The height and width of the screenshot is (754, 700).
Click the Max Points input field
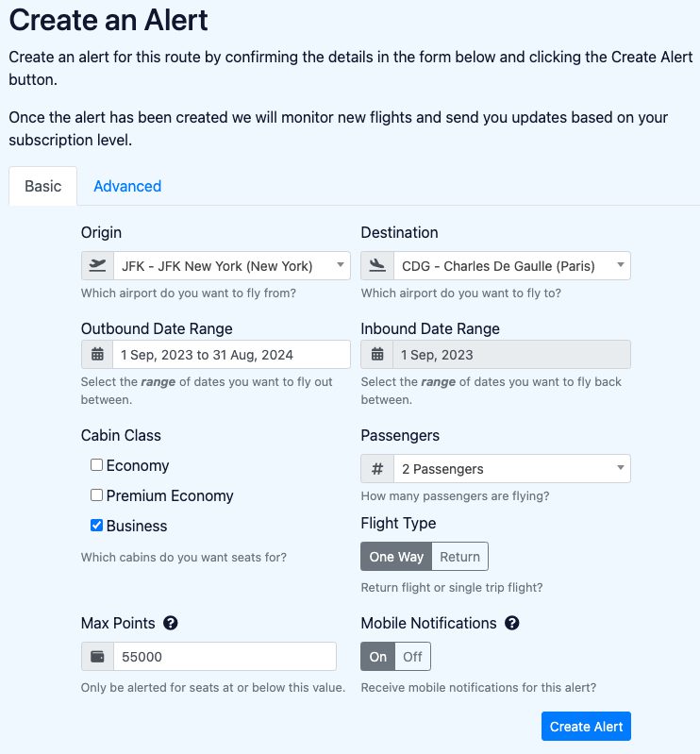point(225,657)
